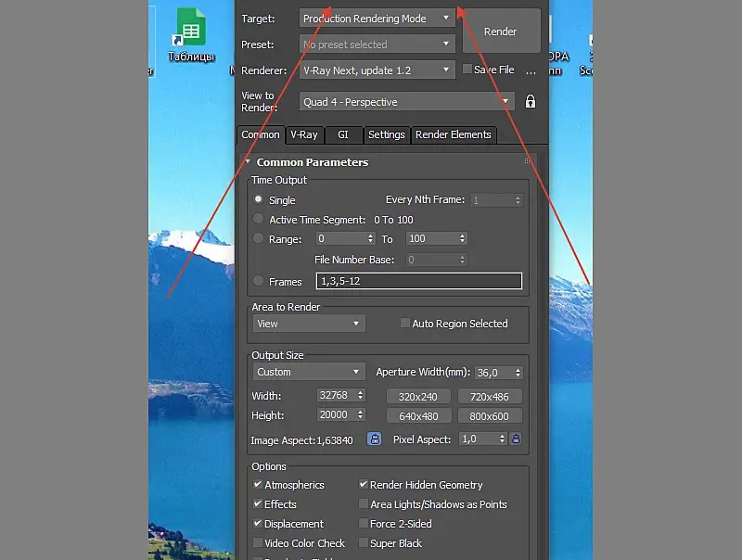This screenshot has width=742, height=560.
Task: Open the Area to Render View dropdown
Action: tap(309, 324)
